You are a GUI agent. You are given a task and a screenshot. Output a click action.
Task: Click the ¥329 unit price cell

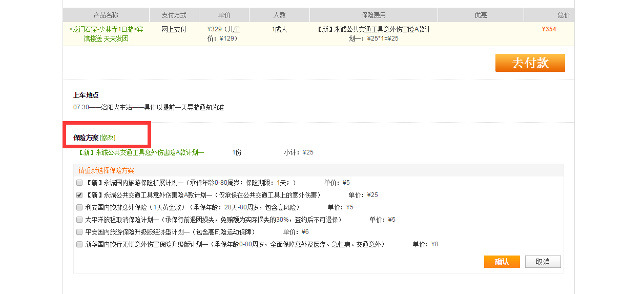224,34
